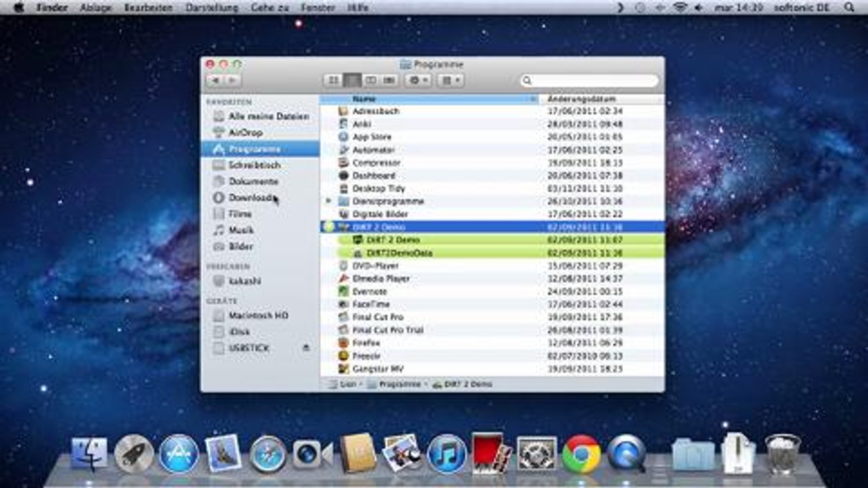Sort by Änderungsdatum column header
868x488 pixels.
[x=602, y=99]
